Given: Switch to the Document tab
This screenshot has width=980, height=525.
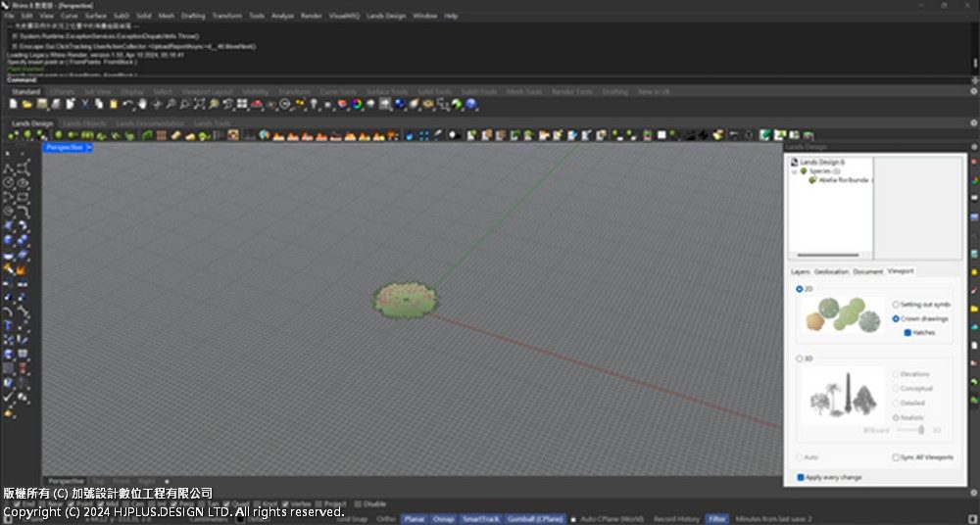Looking at the screenshot, I should tap(867, 272).
